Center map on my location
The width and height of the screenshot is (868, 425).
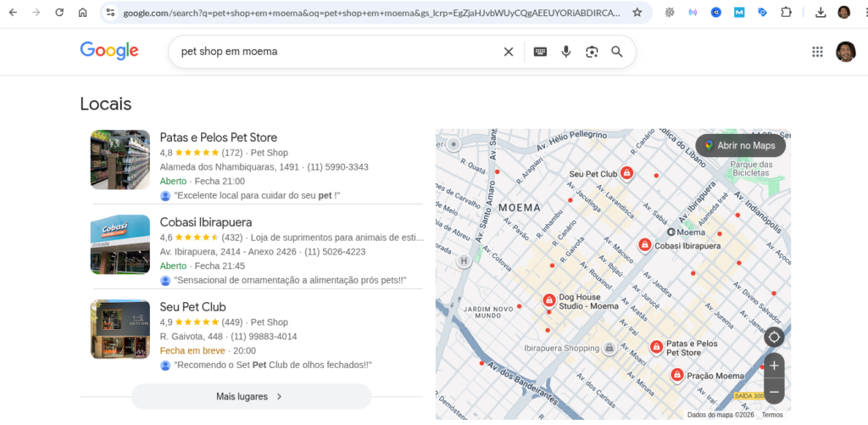[x=774, y=337]
